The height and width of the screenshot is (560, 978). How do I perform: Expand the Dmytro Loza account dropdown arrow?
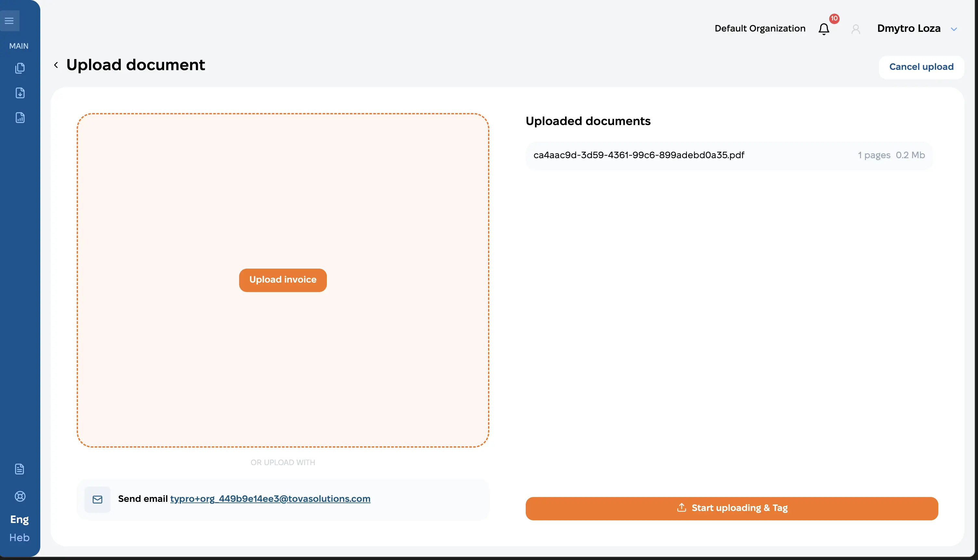[954, 29]
